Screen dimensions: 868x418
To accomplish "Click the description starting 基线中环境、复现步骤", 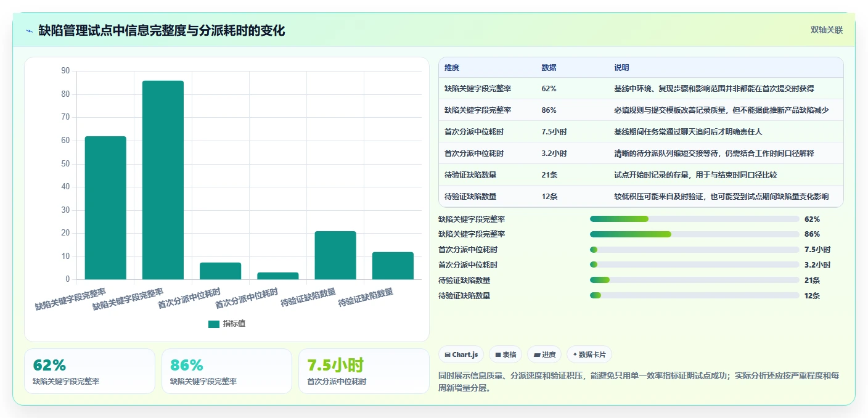I will tap(714, 89).
